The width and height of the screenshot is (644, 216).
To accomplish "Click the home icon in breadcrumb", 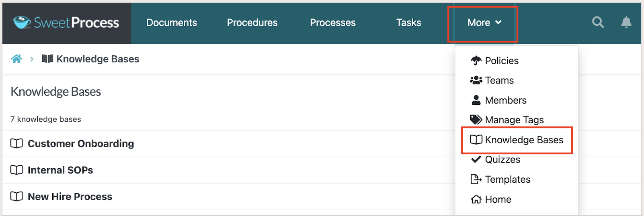I will pos(16,59).
